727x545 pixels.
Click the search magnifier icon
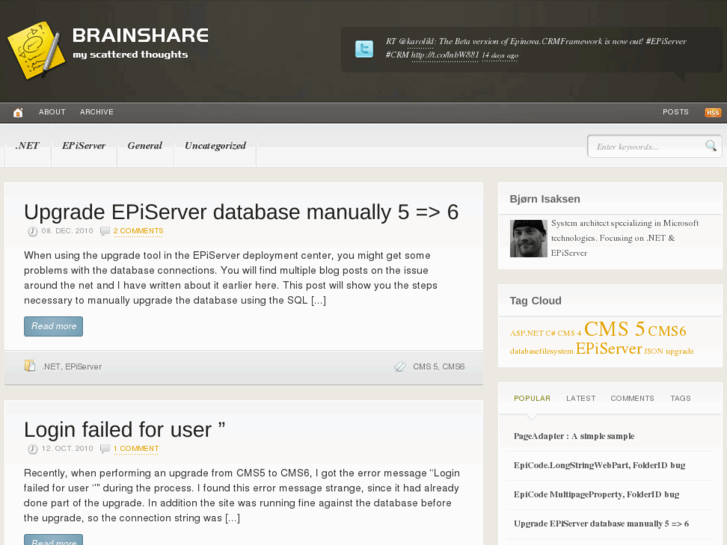tap(711, 146)
